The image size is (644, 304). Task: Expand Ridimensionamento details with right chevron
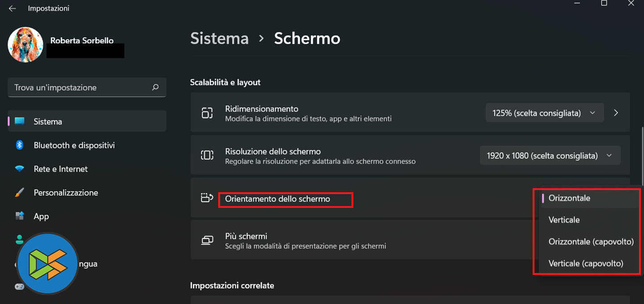[616, 113]
